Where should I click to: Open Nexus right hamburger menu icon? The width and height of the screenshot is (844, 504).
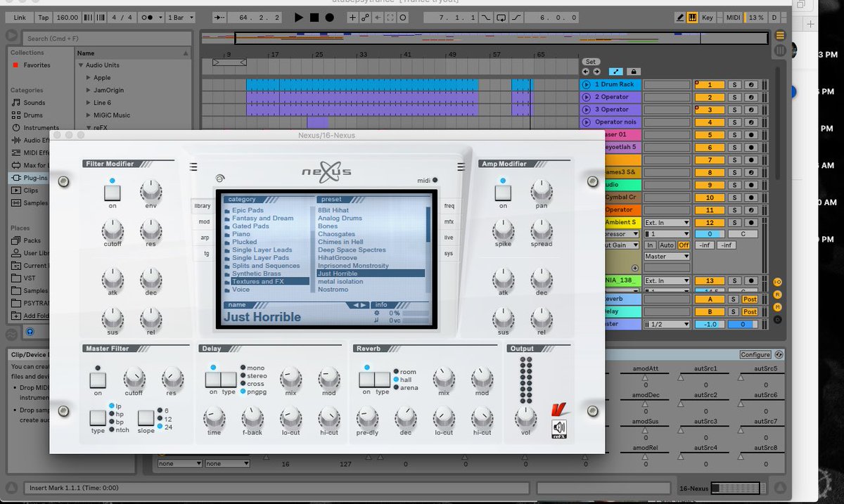[461, 167]
